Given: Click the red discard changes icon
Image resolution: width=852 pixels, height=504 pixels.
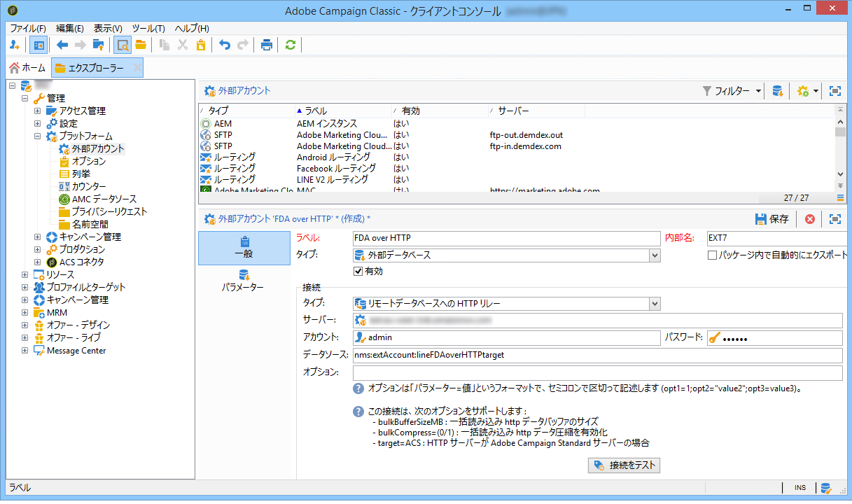Looking at the screenshot, I should pyautogui.click(x=810, y=219).
